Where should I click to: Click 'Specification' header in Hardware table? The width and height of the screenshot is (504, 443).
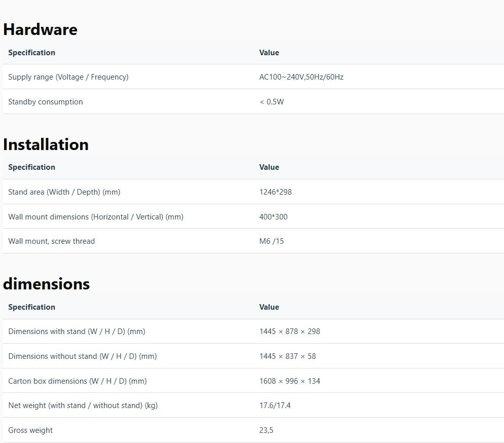[32, 53]
